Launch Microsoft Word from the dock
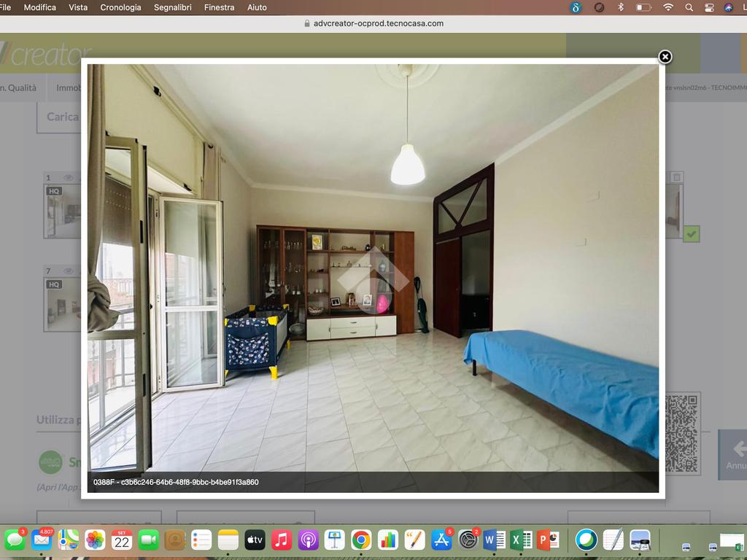This screenshot has width=747, height=560. 494,540
